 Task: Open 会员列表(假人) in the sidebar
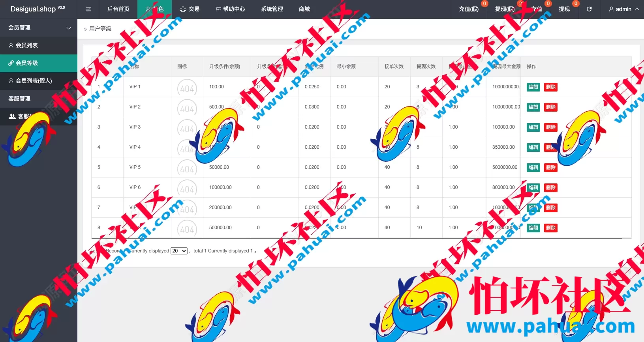(x=39, y=81)
